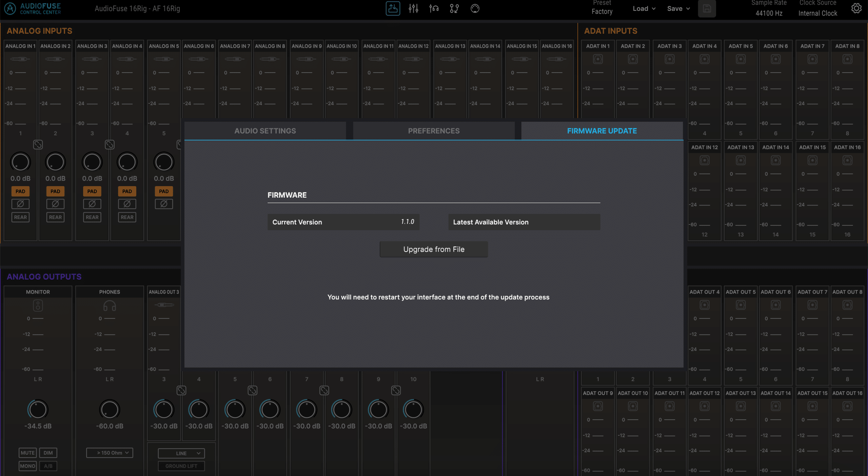Click the Phones headphone icon
The image size is (868, 476).
tap(110, 306)
